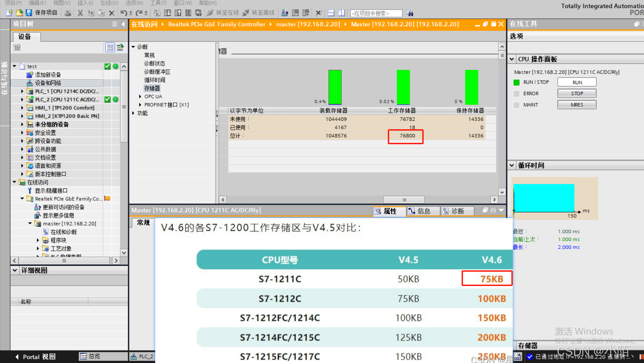Click the RUN button on CPU panel
The width and height of the screenshot is (644, 363).
[577, 82]
